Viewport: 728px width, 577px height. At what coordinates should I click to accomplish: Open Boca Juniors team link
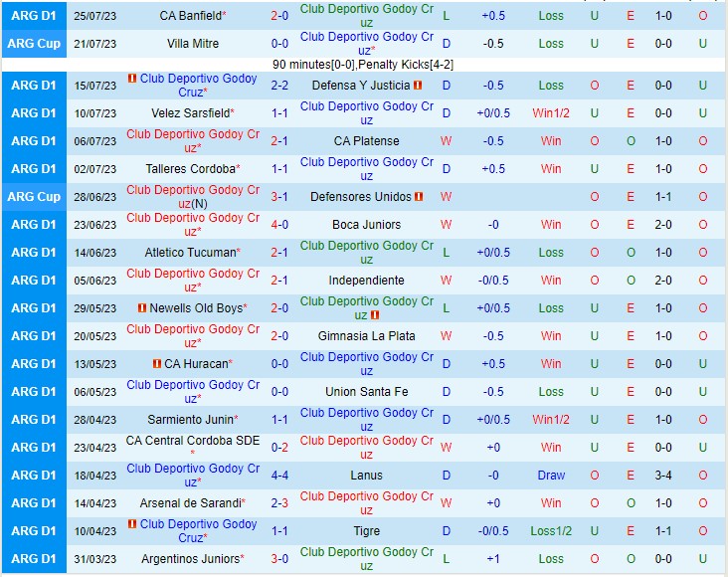pos(366,225)
